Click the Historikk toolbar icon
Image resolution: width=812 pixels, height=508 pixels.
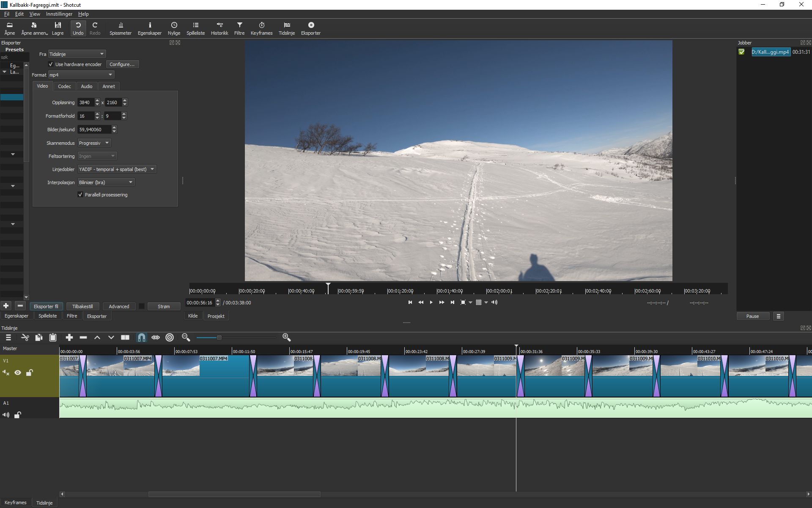click(x=219, y=28)
